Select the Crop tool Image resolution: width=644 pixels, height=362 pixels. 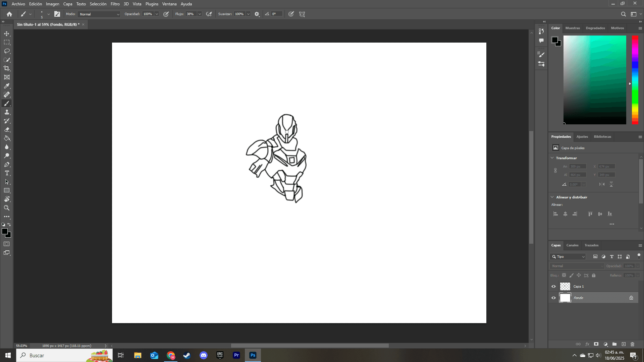(x=7, y=68)
